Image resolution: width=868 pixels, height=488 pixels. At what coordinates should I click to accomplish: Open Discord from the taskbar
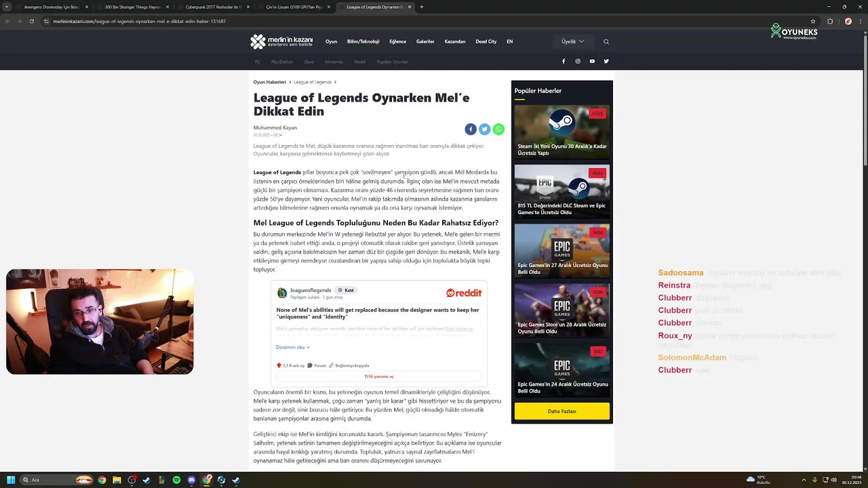click(x=191, y=480)
